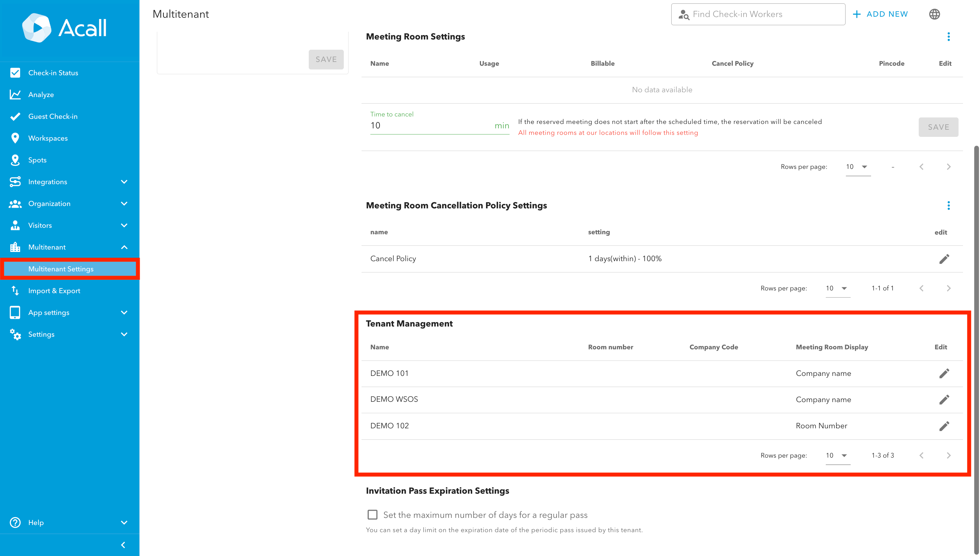The image size is (980, 556).
Task: Go to Import & Export
Action: (54, 291)
